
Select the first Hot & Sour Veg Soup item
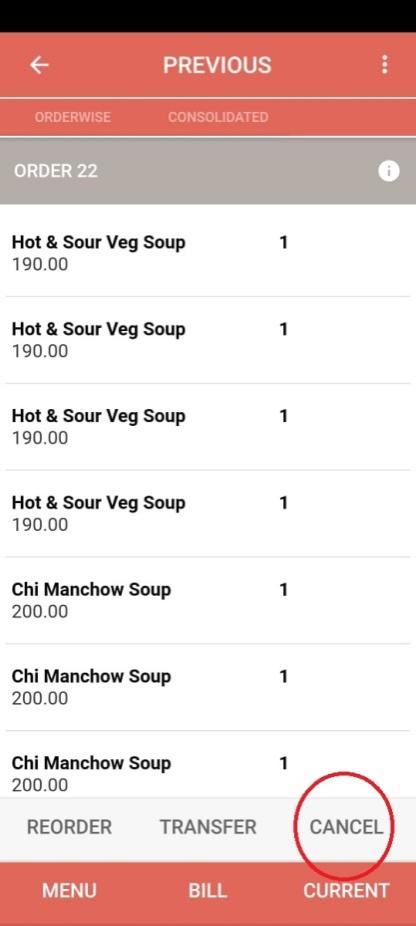click(208, 253)
